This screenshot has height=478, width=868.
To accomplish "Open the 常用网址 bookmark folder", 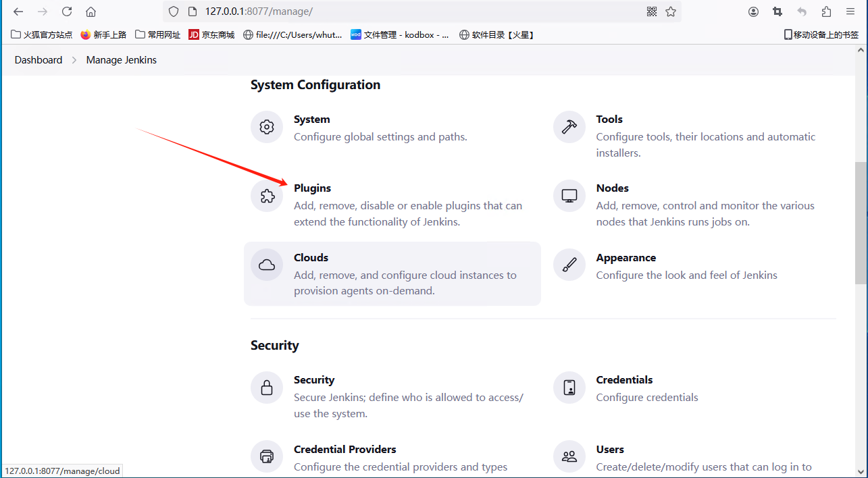I will [158, 34].
